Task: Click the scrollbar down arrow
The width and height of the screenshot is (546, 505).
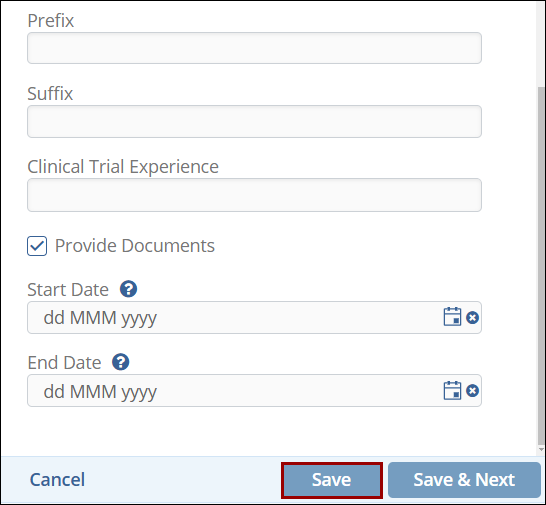Action: pos(541,450)
